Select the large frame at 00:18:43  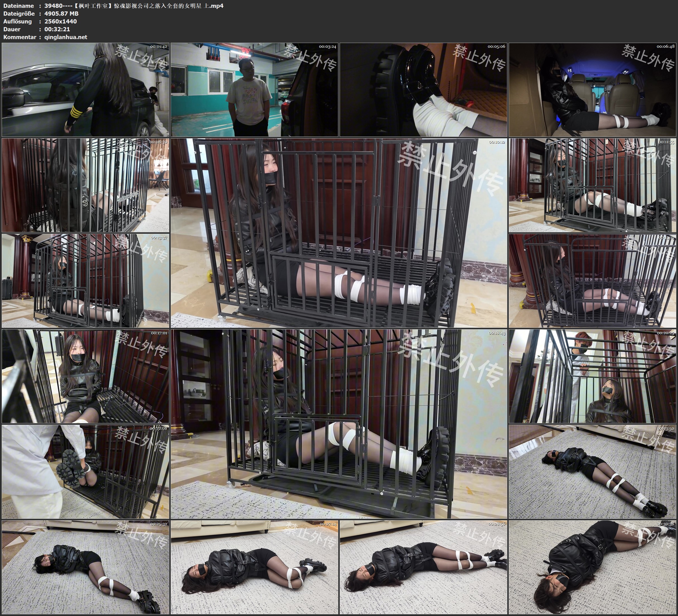[x=339, y=424]
